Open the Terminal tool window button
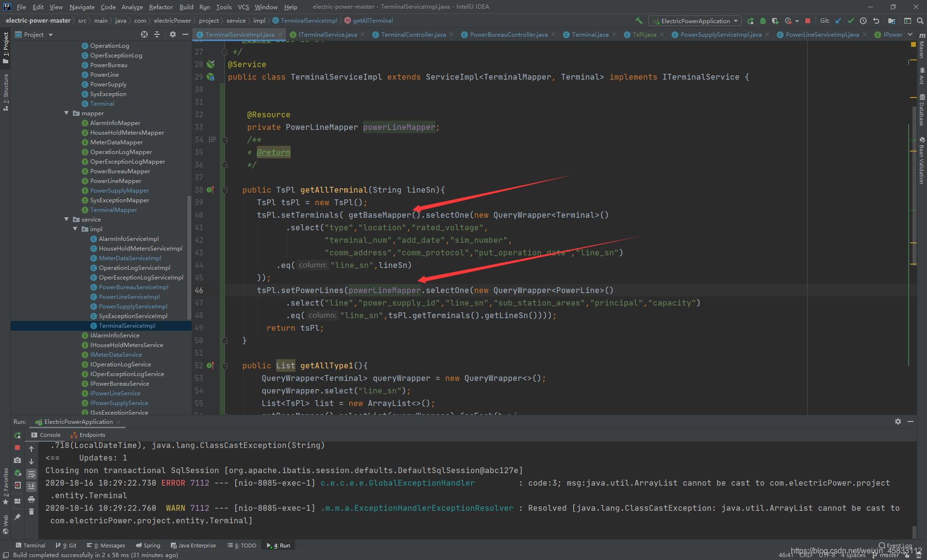The width and height of the screenshot is (927, 560). click(30, 546)
